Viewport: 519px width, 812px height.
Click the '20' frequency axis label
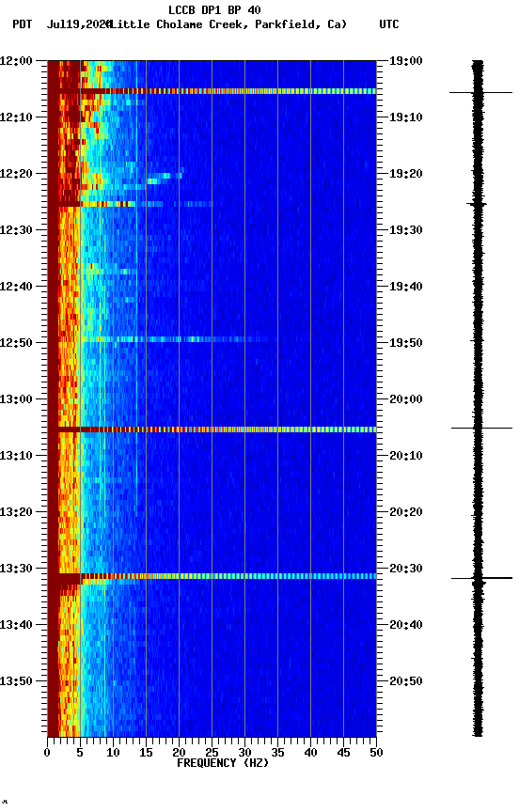click(179, 753)
